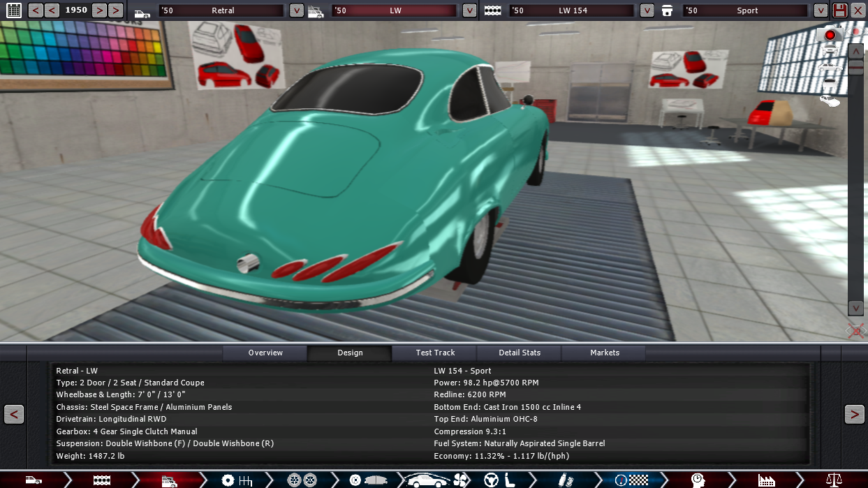Expand the Sport engine variant dropdown

[x=820, y=10]
